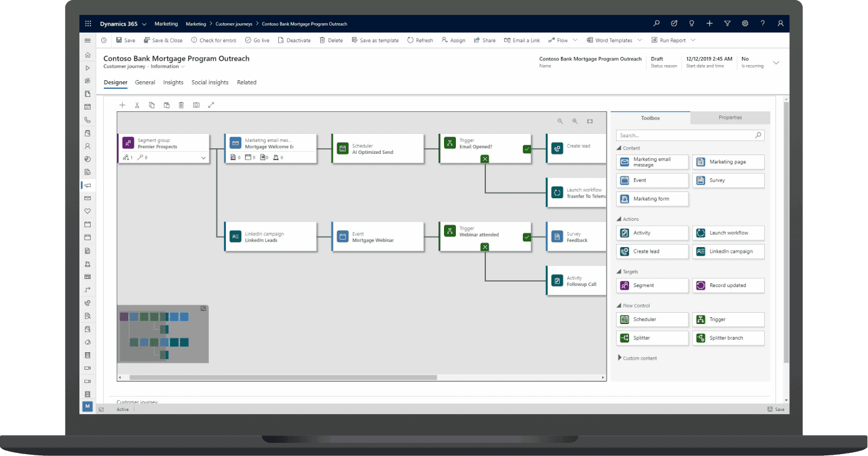
Task: Click the minimap overview thumbnail
Action: click(163, 334)
